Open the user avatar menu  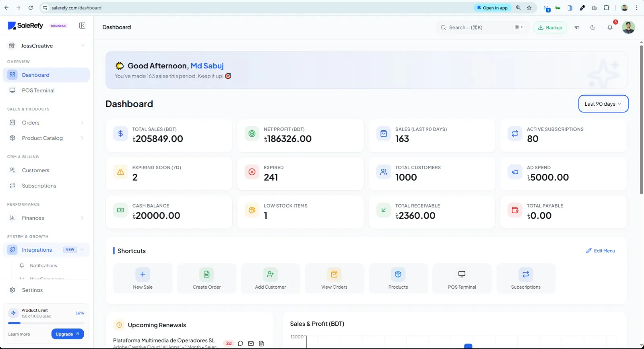[x=628, y=27]
